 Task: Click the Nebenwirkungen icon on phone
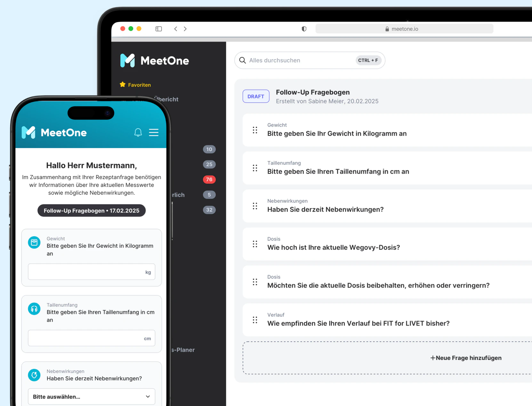[34, 375]
